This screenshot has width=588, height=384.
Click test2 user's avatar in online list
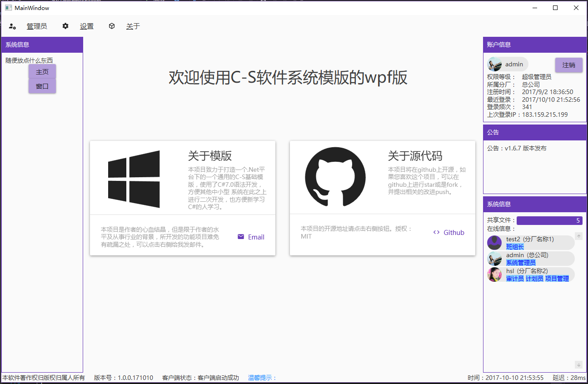coord(494,243)
